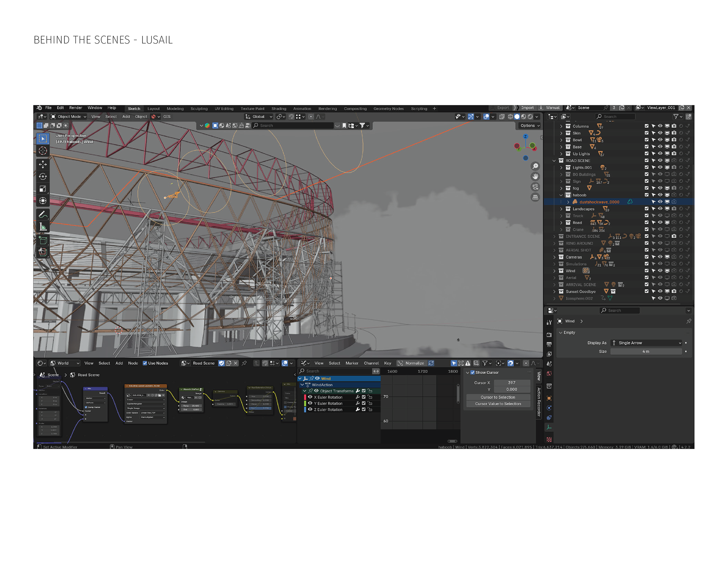Select the Measure tool
This screenshot has width=728, height=562.
click(x=43, y=227)
